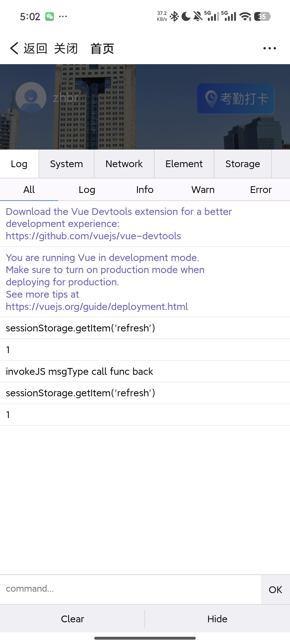Select the Info log filter
The height and width of the screenshot is (644, 290).
[145, 190]
